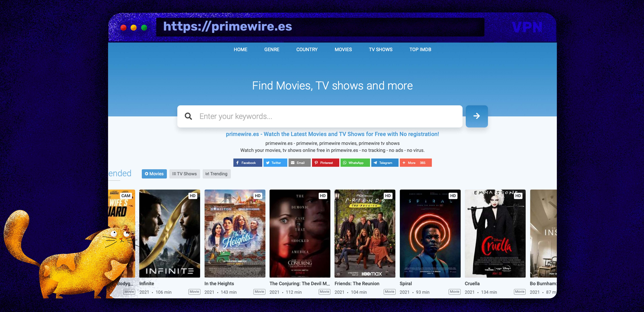Click the Cruella title link
Screen dimensions: 644x312
(x=472, y=283)
